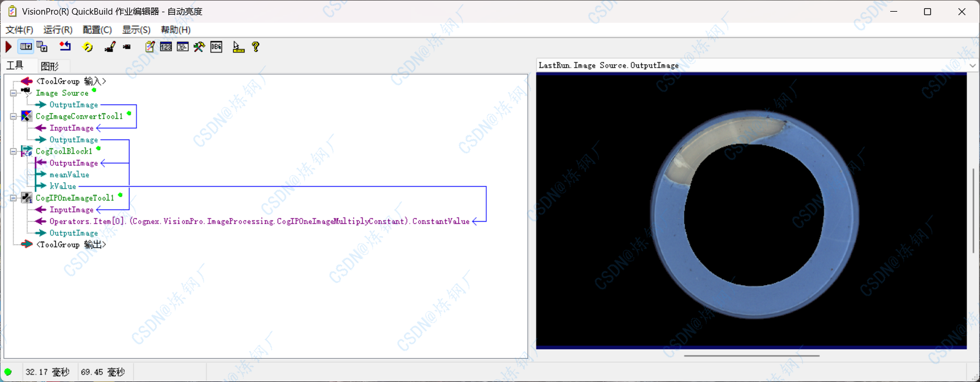The height and width of the screenshot is (382, 980).
Task: Select the <ToolGroup 输出> row
Action: pyautogui.click(x=71, y=244)
